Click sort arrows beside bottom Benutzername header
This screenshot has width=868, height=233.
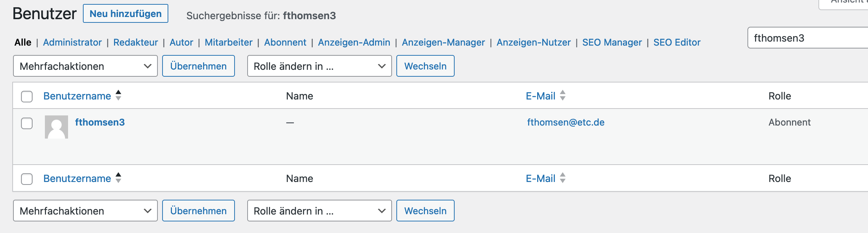tap(118, 178)
